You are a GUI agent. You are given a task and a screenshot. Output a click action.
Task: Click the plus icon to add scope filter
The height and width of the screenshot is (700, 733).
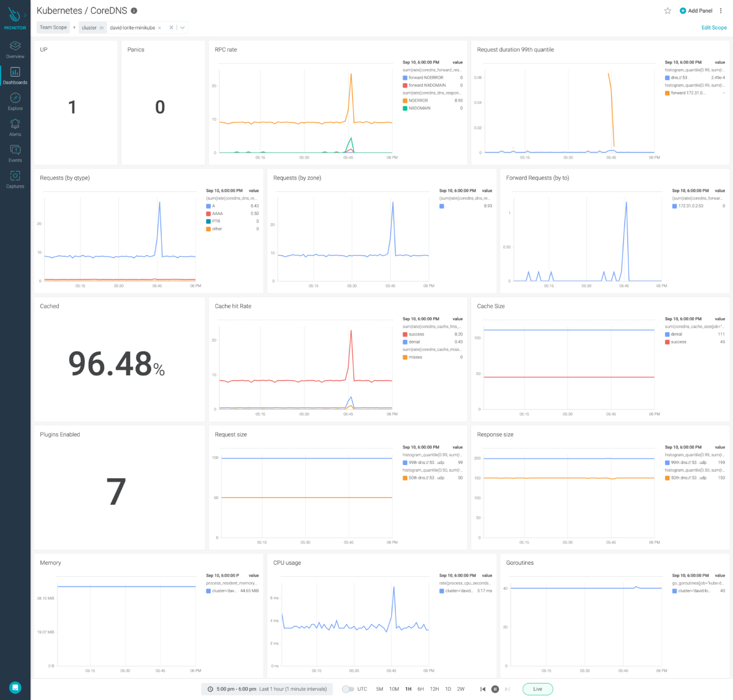(74, 27)
